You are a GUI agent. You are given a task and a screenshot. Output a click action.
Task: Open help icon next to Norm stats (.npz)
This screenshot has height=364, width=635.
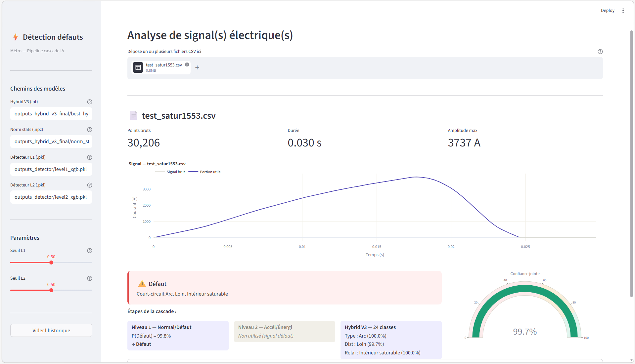89,130
